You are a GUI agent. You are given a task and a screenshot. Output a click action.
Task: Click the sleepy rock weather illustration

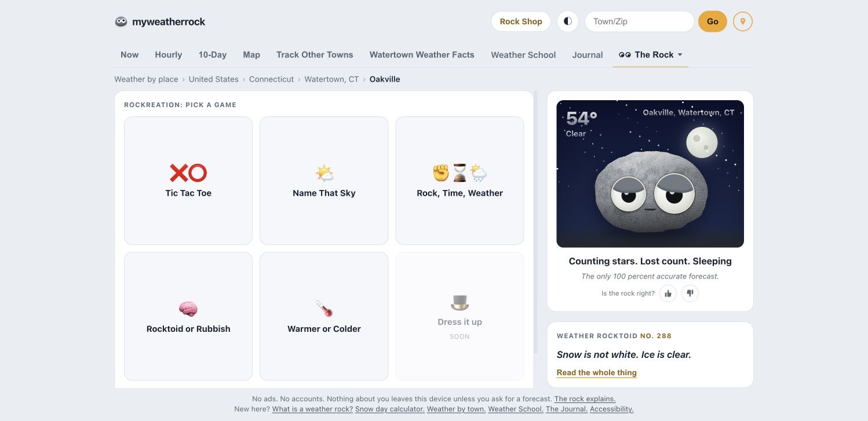click(650, 174)
